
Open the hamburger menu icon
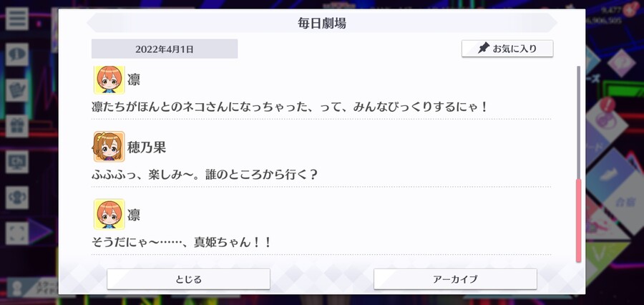click(17, 19)
